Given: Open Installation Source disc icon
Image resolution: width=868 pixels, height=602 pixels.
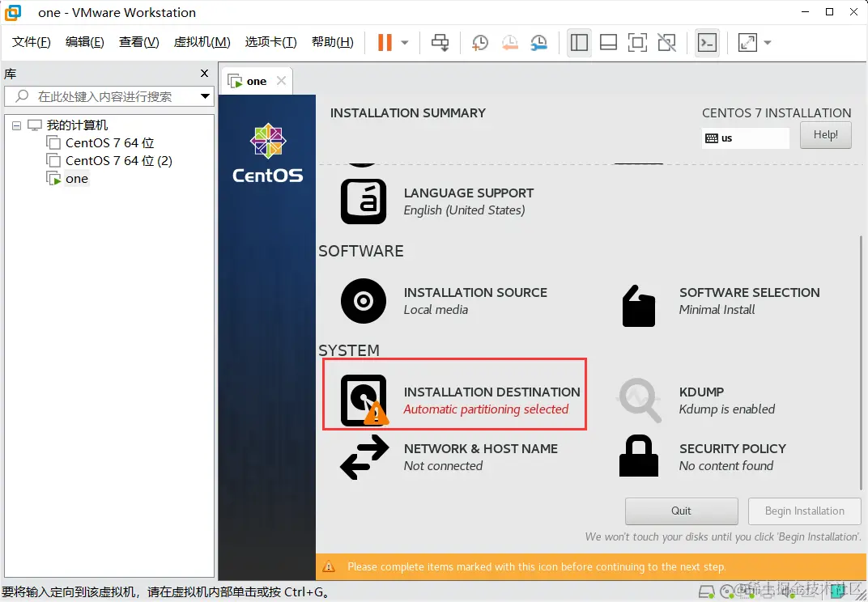Looking at the screenshot, I should point(363,301).
